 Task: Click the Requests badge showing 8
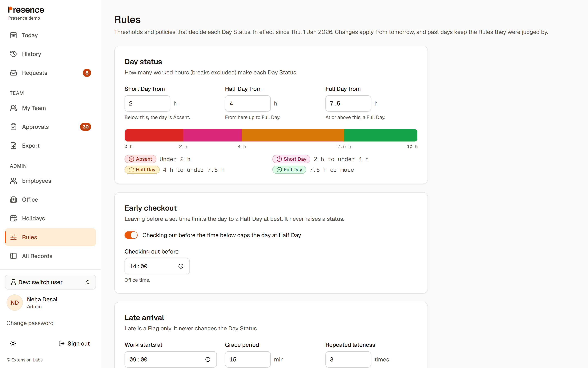point(87,73)
